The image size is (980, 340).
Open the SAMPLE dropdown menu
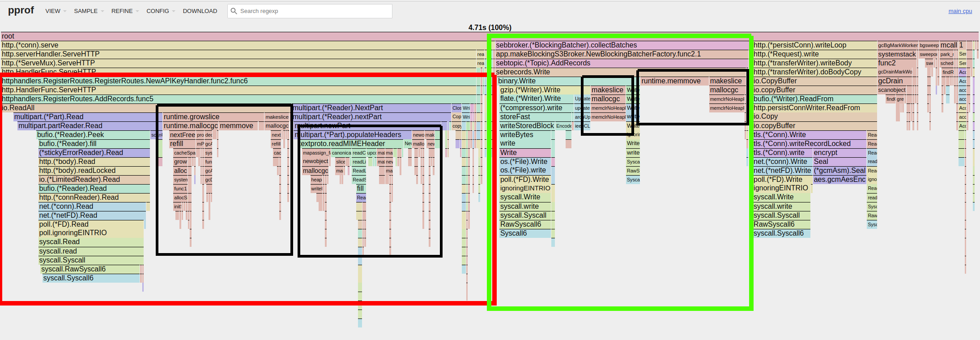89,11
